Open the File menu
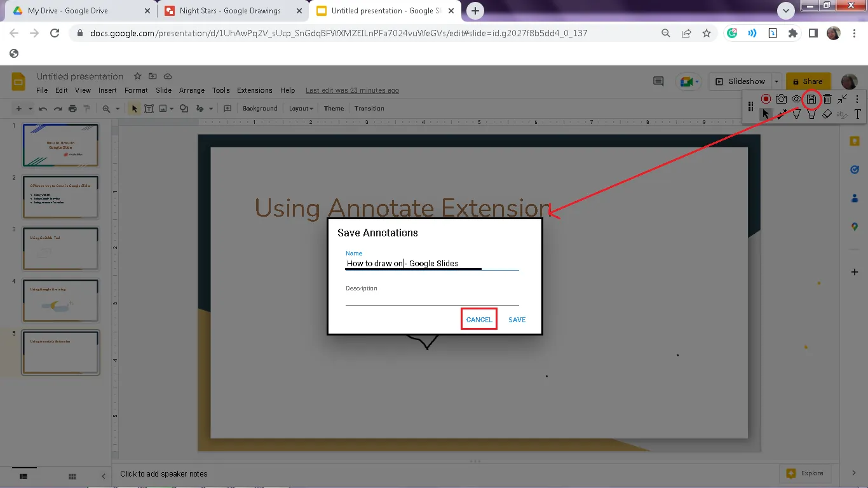The width and height of the screenshot is (868, 488). pos(42,90)
